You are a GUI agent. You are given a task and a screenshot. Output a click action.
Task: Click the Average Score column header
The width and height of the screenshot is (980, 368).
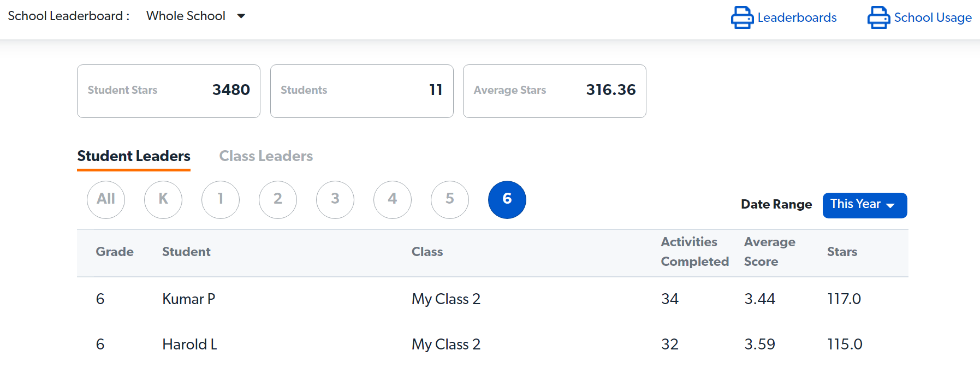pyautogui.click(x=770, y=252)
